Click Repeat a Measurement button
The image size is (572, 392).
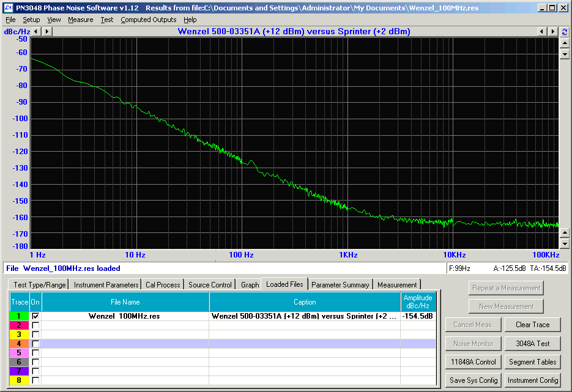[507, 288]
